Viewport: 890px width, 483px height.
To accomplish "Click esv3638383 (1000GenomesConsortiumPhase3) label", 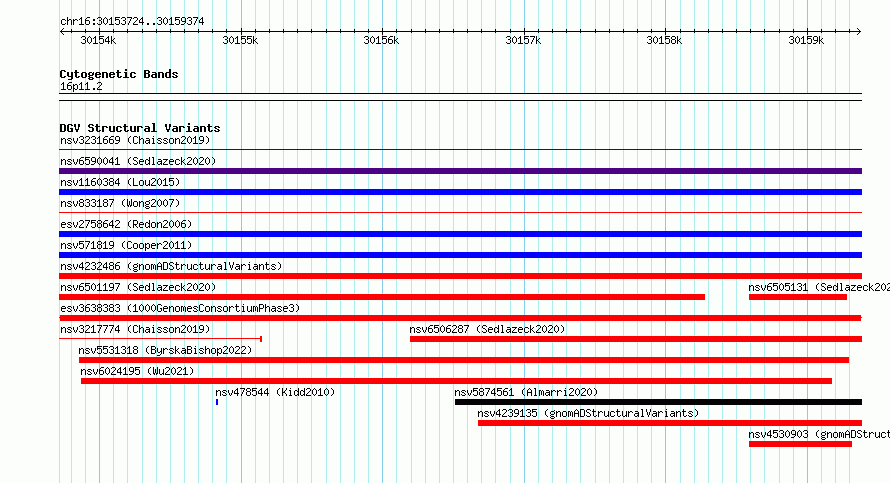I will [x=180, y=308].
